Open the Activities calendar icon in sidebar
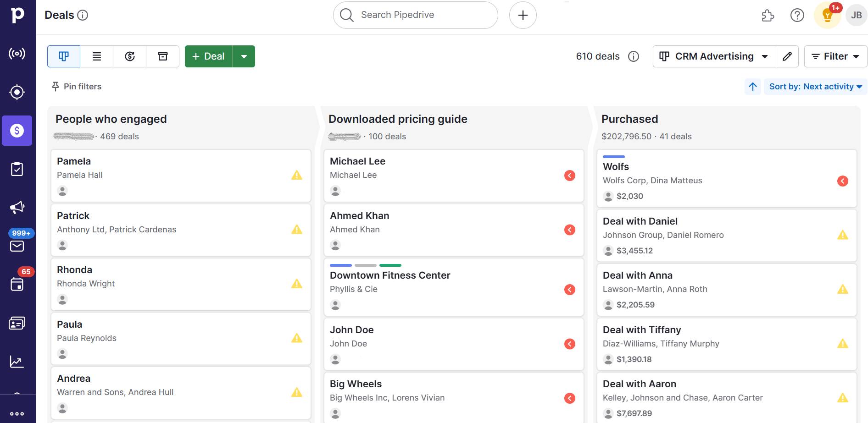Image resolution: width=868 pixels, height=423 pixels. coord(17,285)
